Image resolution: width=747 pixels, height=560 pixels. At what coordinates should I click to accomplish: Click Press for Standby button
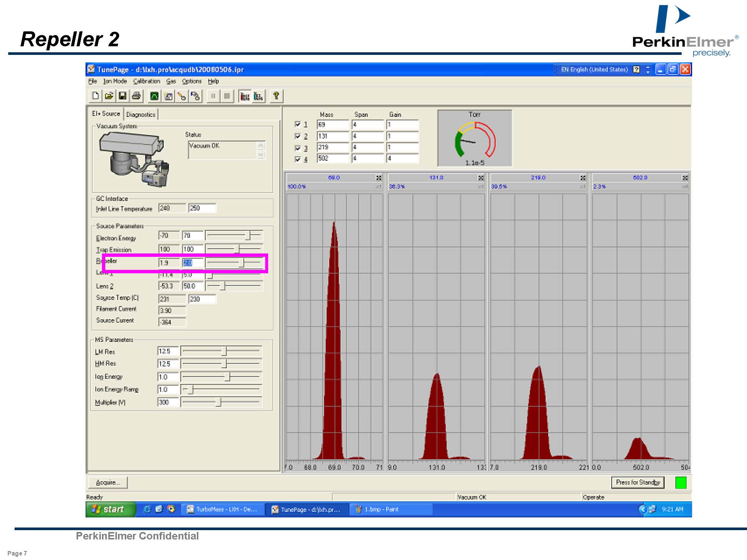638,482
